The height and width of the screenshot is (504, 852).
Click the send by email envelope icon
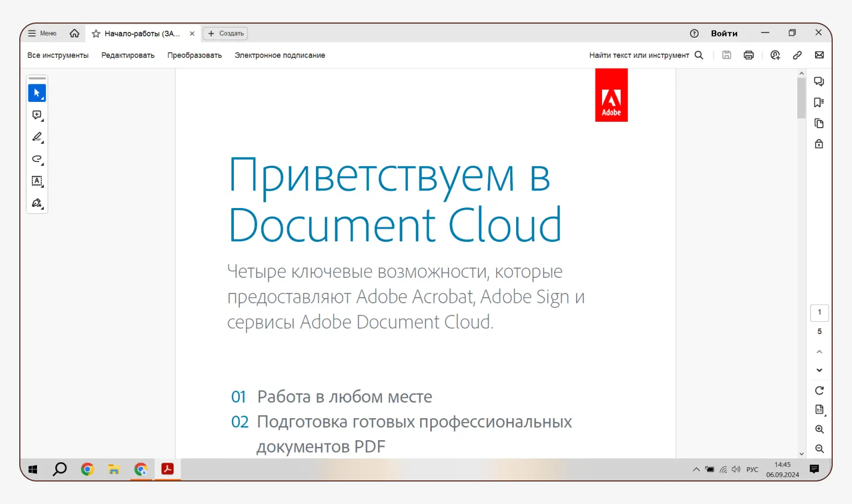819,55
